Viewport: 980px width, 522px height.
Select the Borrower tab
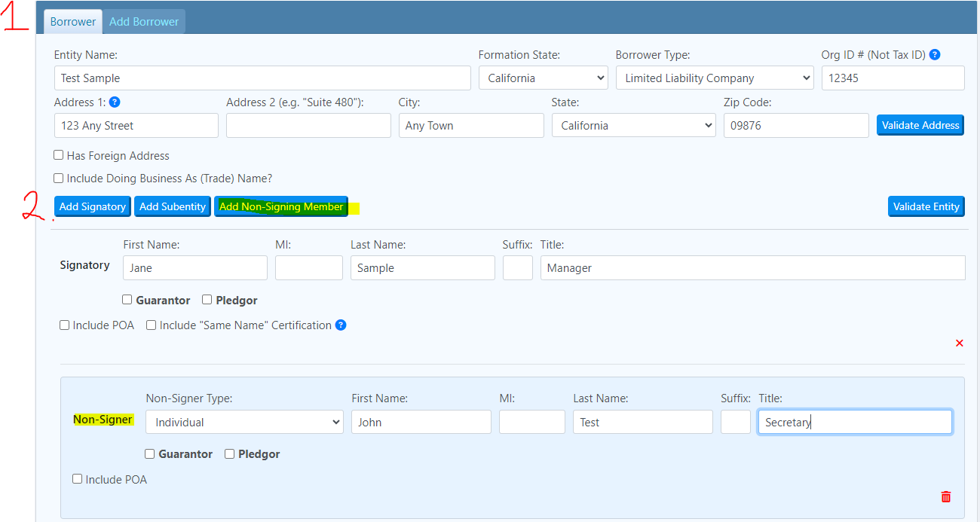[73, 22]
